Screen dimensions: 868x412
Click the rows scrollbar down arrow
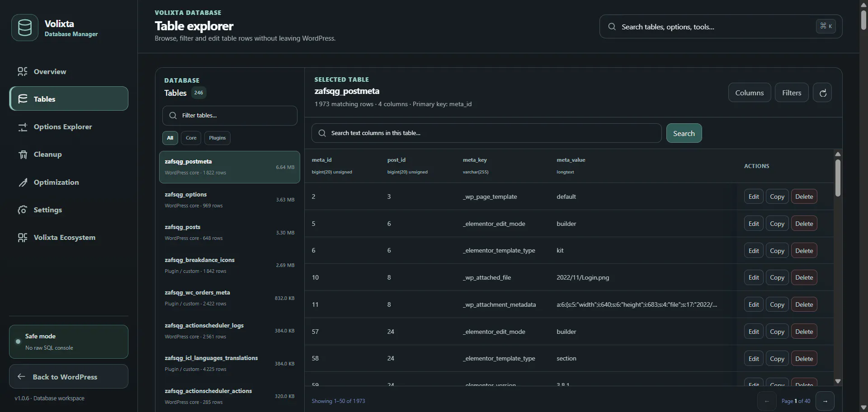[x=838, y=381]
